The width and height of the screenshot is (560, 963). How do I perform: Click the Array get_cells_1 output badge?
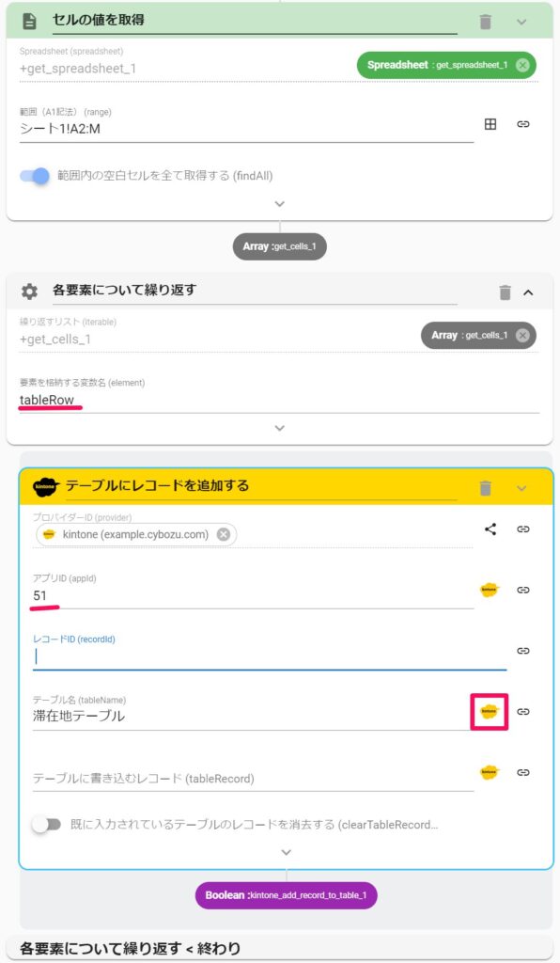(280, 246)
